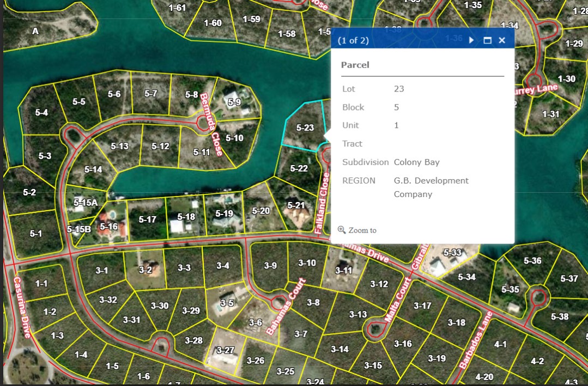Click the Malta Court road label
This screenshot has width=588, height=386.
(x=397, y=300)
